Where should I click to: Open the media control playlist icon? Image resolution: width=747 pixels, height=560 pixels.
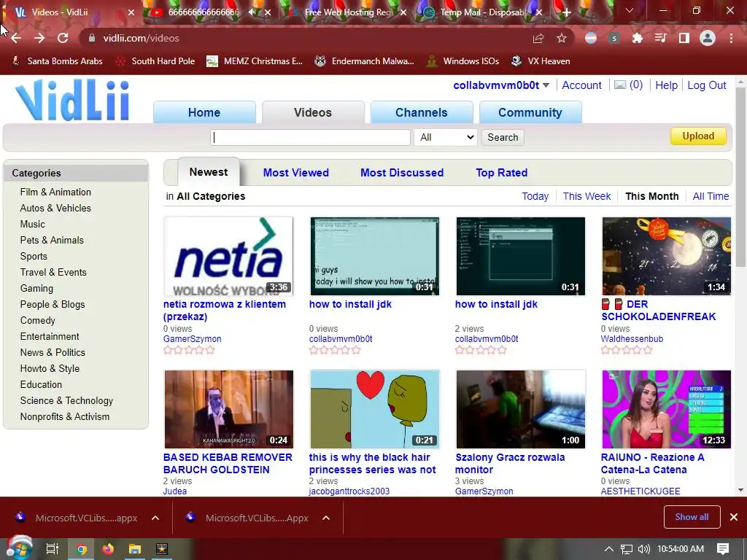pyautogui.click(x=660, y=38)
